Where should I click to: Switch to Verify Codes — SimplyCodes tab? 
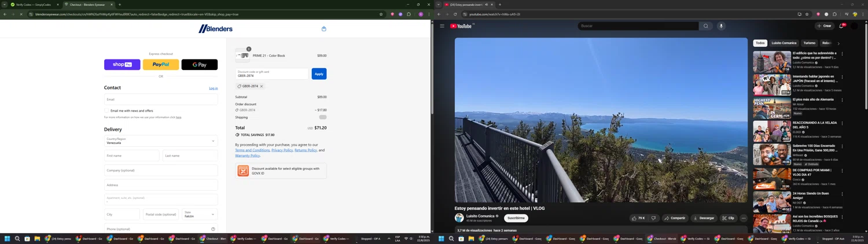click(34, 5)
